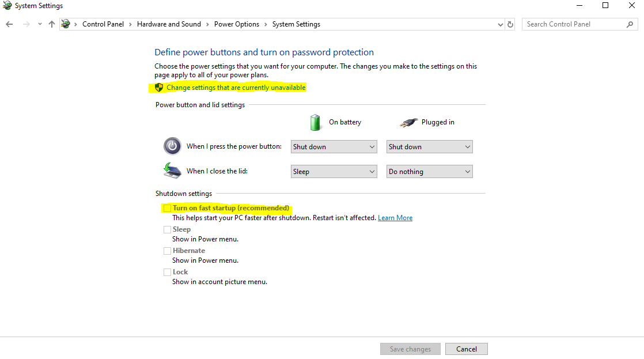This screenshot has height=359, width=644.
Task: Expand close-lid On battery Sleep dropdown
Action: [334, 171]
